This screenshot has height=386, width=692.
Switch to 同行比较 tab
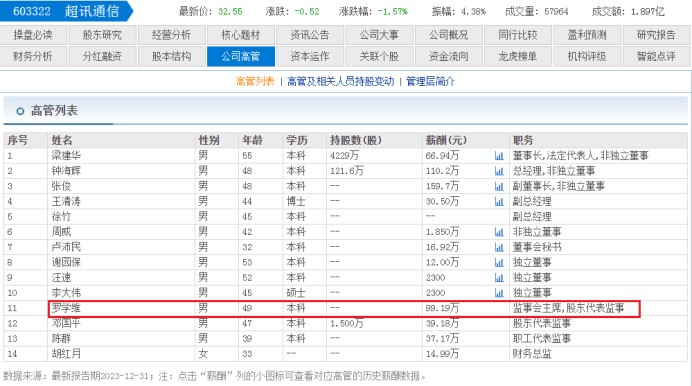(x=518, y=35)
